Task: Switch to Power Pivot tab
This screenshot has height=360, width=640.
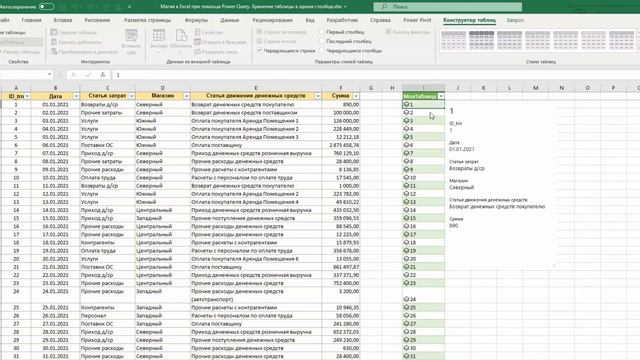Action: click(x=417, y=20)
